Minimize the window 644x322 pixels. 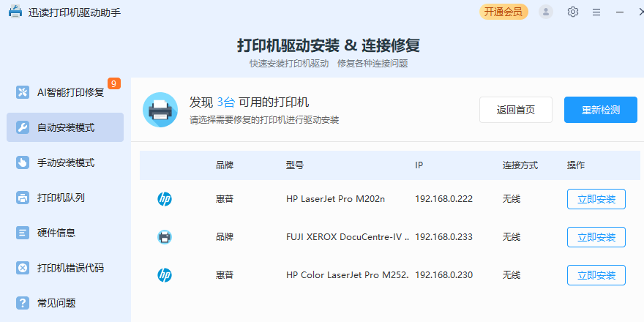(x=620, y=12)
